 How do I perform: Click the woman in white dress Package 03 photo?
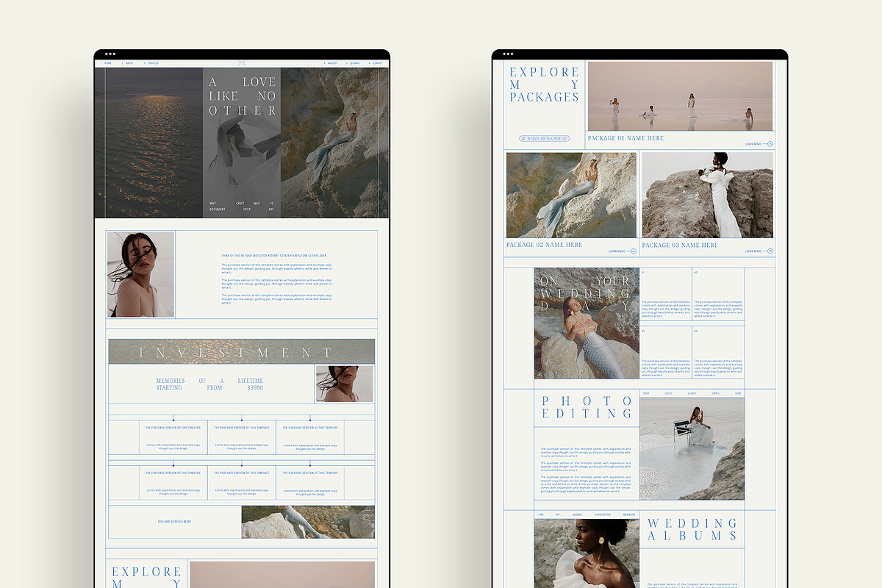(x=707, y=196)
